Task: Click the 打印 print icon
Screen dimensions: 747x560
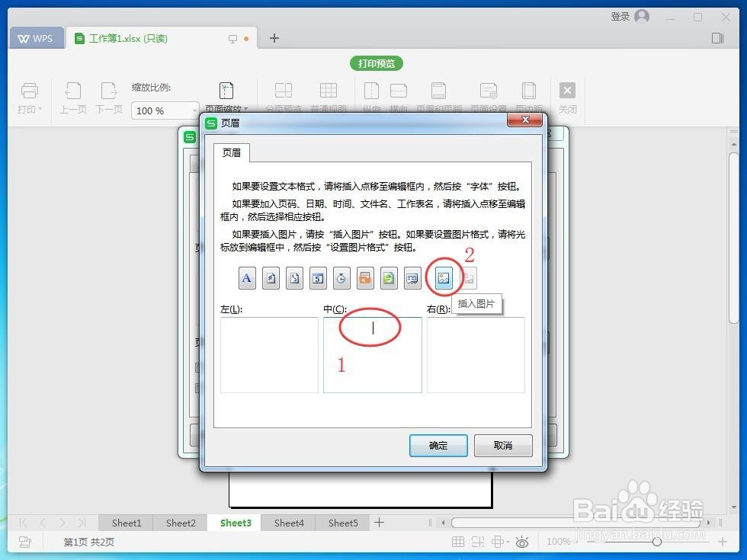Action: [x=30, y=91]
